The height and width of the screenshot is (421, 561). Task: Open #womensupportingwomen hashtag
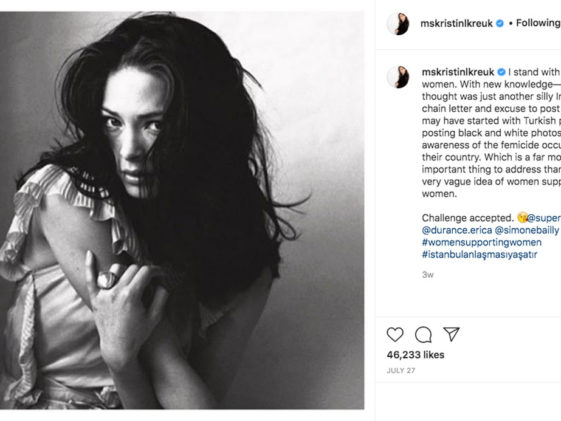[482, 243]
